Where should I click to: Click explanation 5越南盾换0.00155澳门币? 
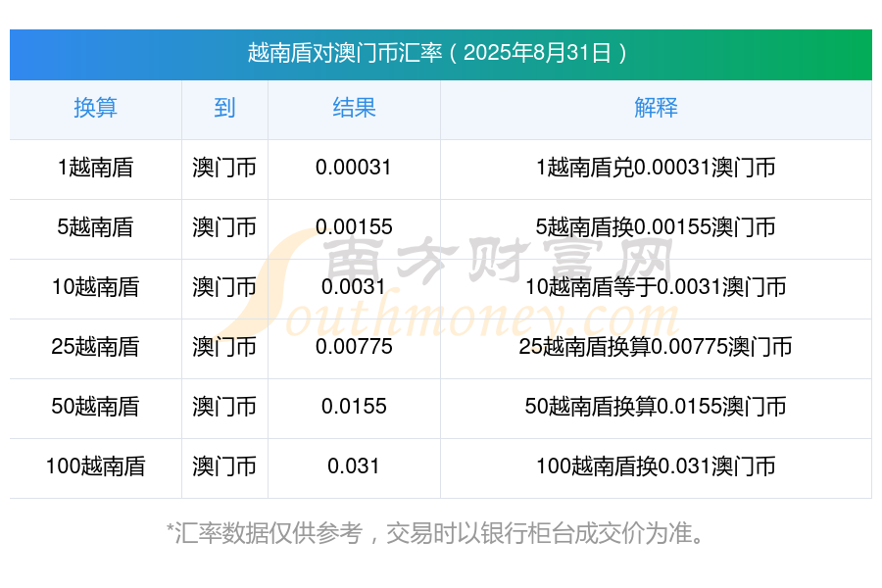(656, 227)
